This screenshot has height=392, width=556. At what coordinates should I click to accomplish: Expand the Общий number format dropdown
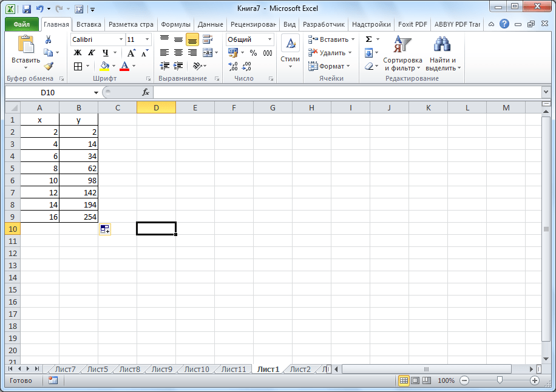(270, 39)
